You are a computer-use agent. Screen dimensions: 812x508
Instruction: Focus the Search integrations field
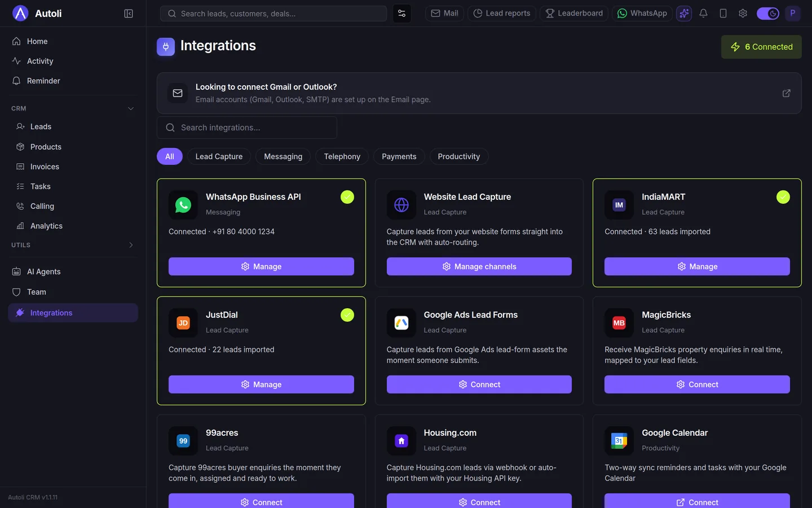tap(247, 128)
